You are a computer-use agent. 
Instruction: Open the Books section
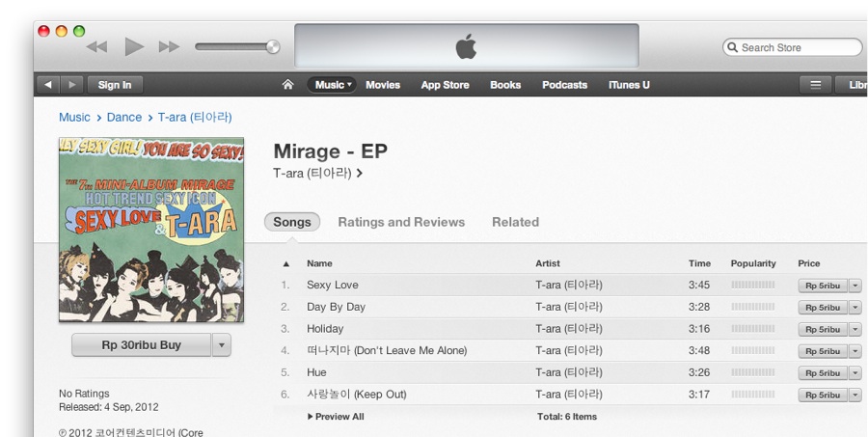(505, 85)
